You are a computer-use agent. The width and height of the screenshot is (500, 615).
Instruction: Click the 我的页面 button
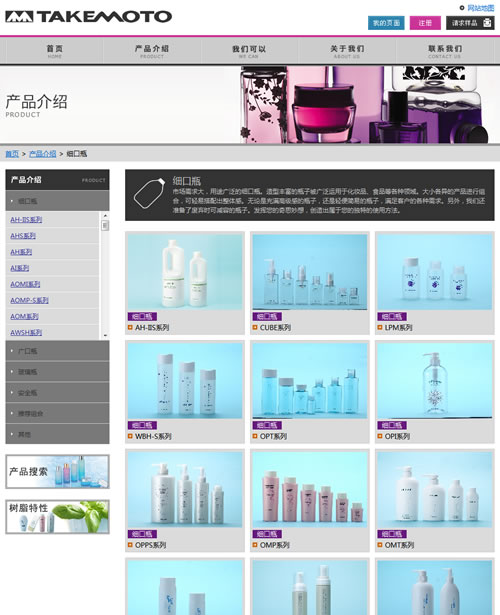click(x=386, y=23)
